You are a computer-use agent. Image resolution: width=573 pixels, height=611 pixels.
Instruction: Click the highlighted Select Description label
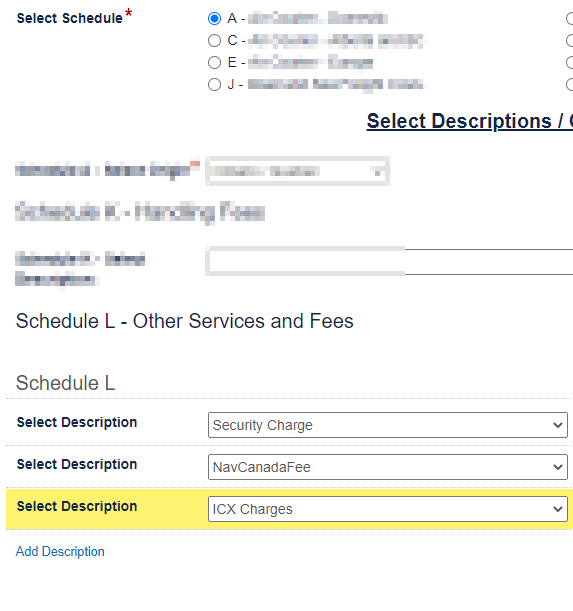pyautogui.click(x=77, y=506)
